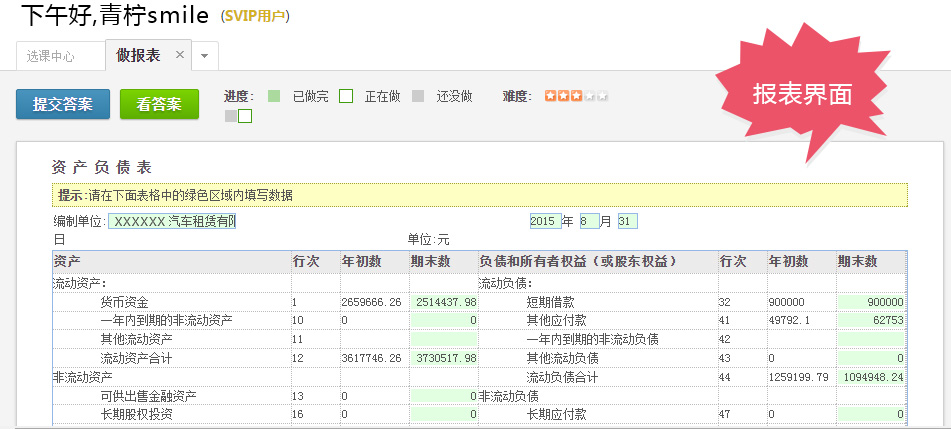951x429 pixels.
Task: Edit 流动负债合计 期末数 cell 1094948.24
Action: [872, 377]
